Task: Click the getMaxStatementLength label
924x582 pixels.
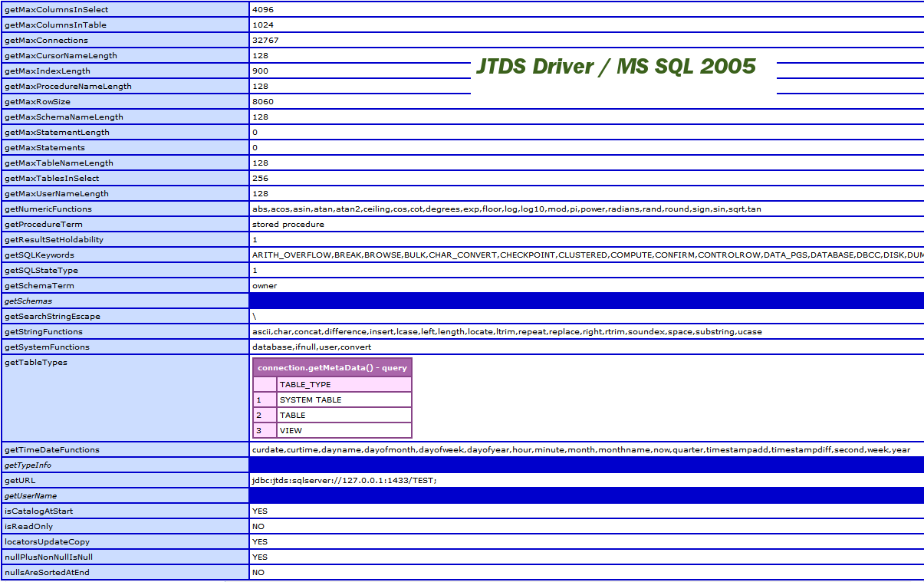Action: click(x=57, y=133)
